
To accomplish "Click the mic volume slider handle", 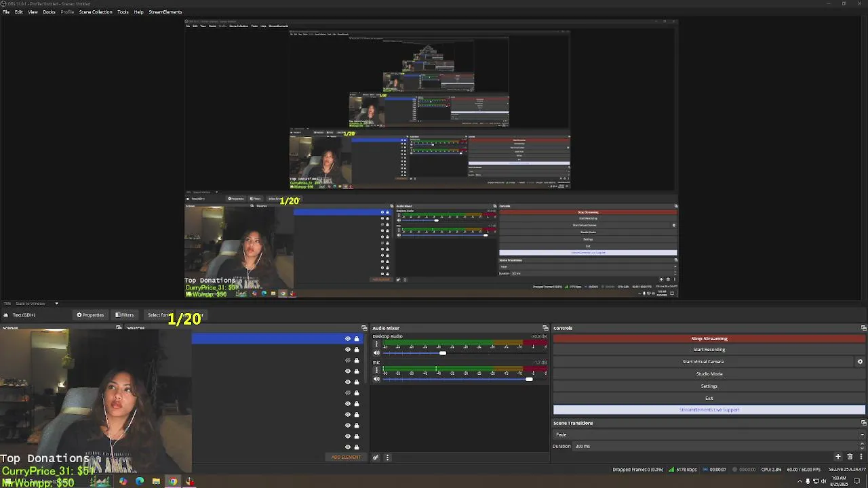I will 529,379.
